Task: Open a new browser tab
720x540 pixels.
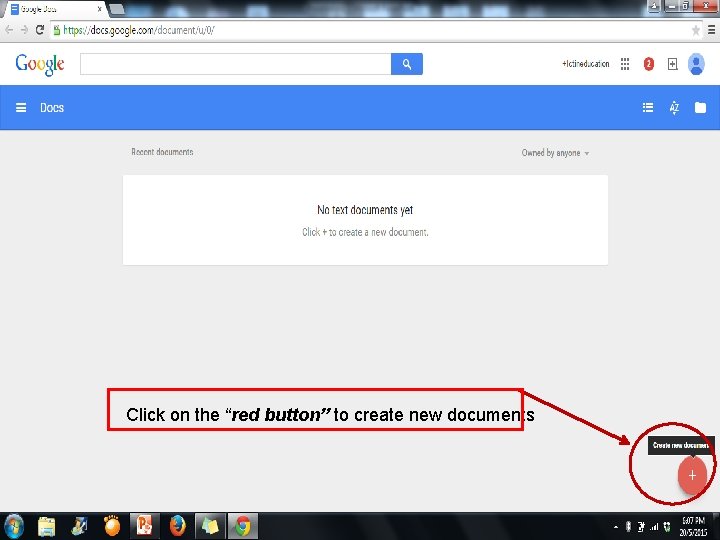Action: pos(117,9)
